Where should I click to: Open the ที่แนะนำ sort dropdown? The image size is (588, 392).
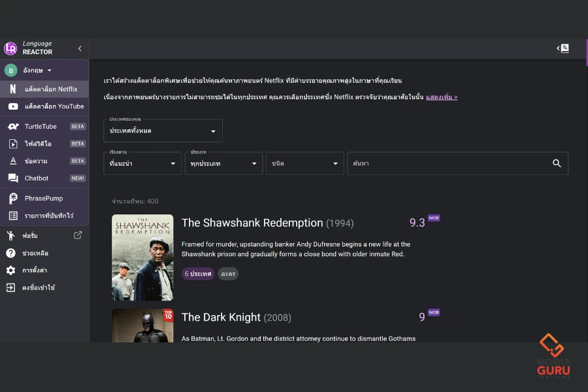[142, 163]
